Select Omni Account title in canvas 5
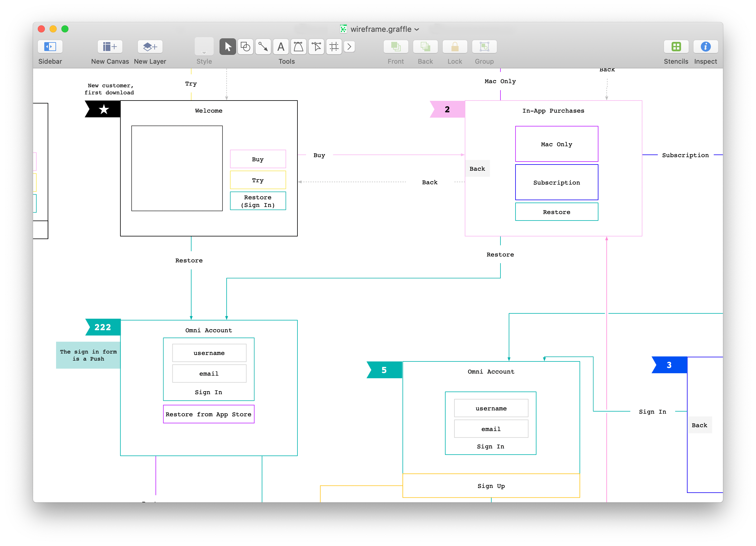 pos(491,371)
